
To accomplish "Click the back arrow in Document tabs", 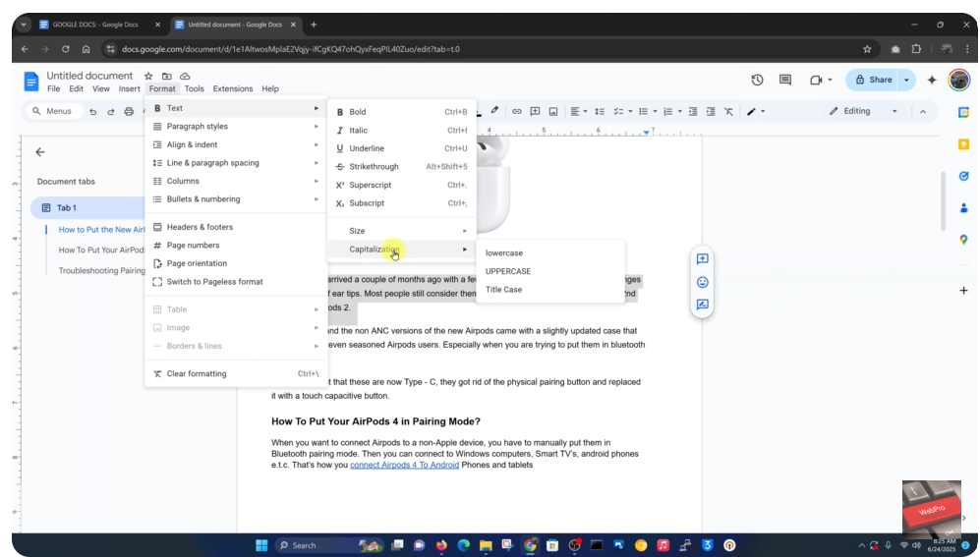I will click(40, 151).
